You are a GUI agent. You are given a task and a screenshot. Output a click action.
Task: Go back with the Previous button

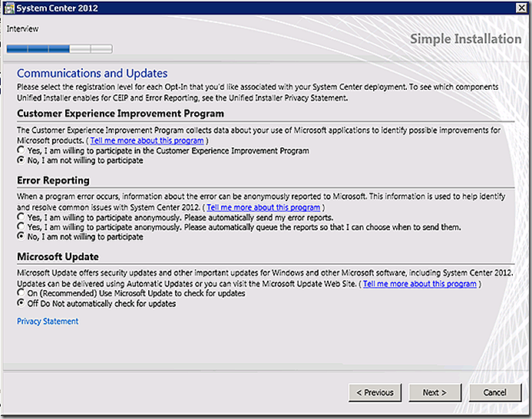375,393
